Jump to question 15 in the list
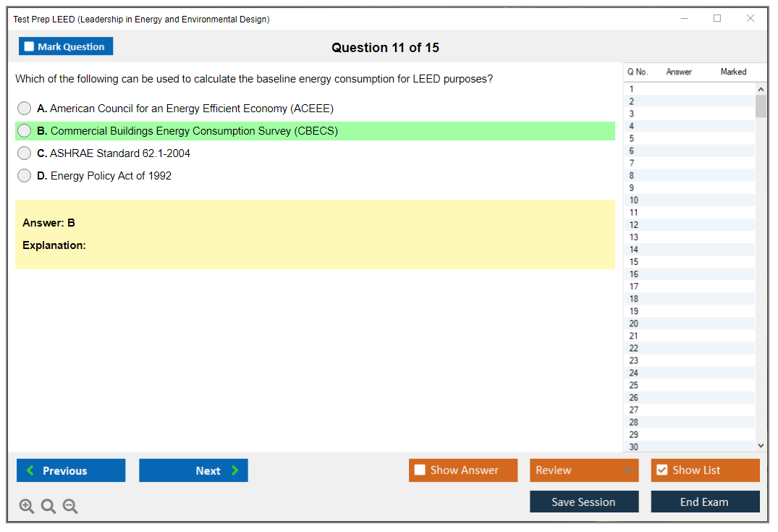This screenshot has width=778, height=532. click(x=634, y=262)
